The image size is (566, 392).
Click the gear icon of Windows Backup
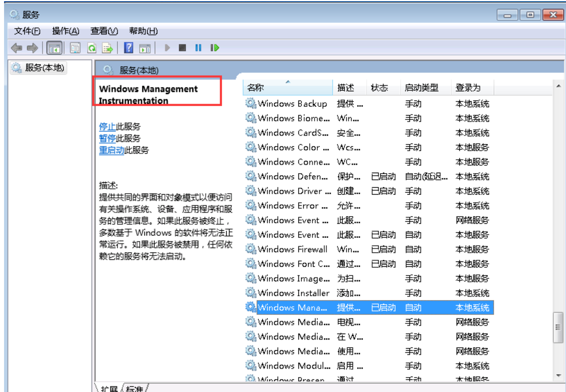(x=251, y=103)
